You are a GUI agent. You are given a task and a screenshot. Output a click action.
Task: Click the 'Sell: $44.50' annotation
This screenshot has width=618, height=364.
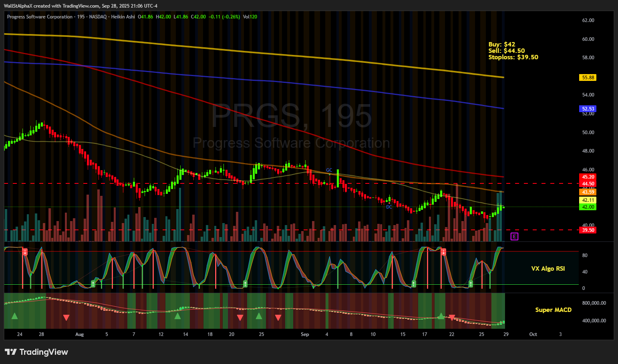pos(507,51)
